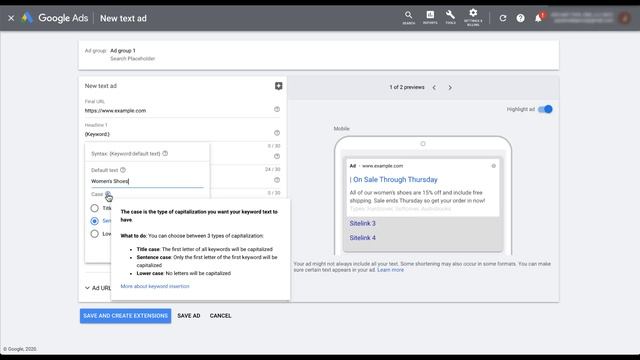The height and width of the screenshot is (360, 640).
Task: Open the Learn more link
Action: point(391,270)
